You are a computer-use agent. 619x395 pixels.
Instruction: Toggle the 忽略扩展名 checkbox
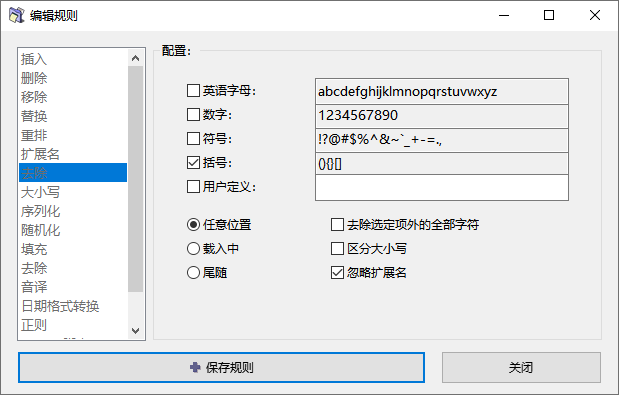click(337, 273)
